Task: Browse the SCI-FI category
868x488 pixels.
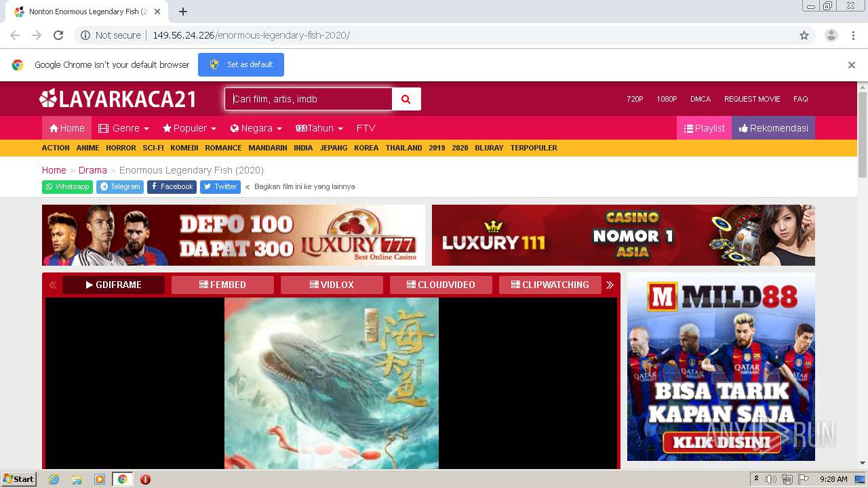Action: (153, 148)
